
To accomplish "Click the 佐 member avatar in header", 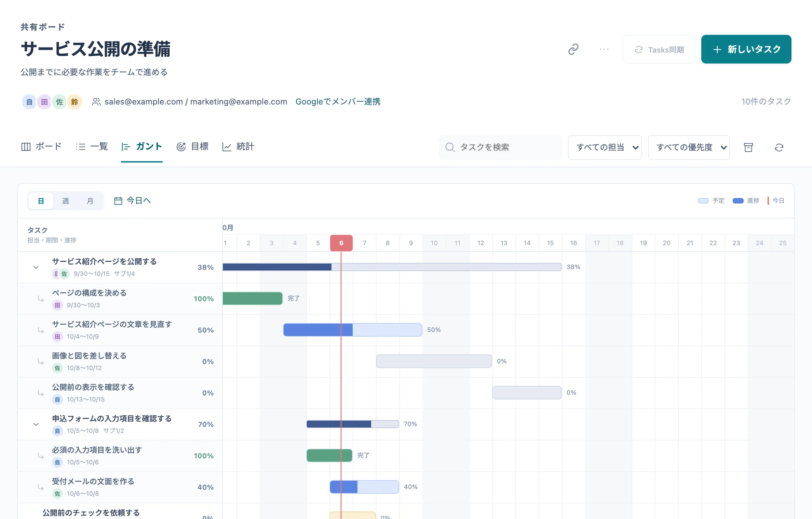I will pos(59,102).
